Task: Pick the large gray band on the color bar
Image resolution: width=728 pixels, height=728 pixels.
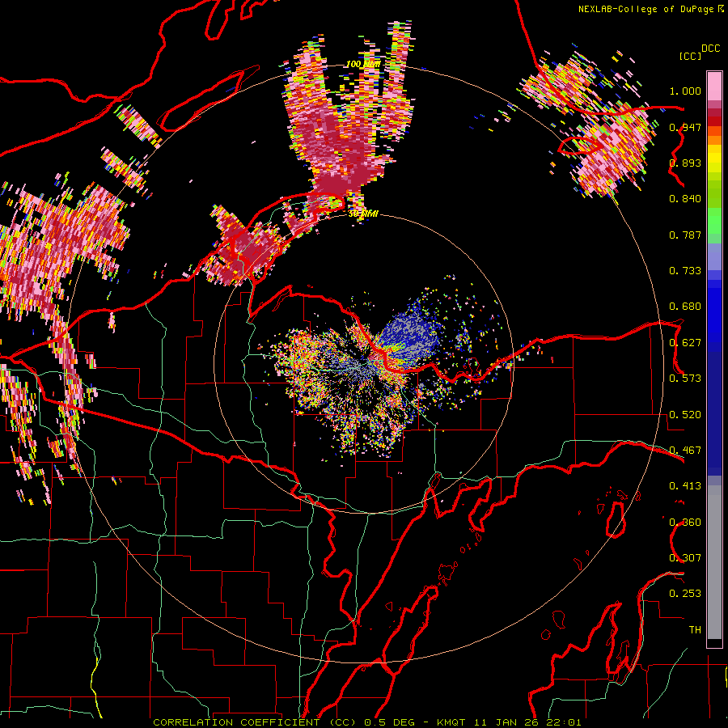Action: 714,562
